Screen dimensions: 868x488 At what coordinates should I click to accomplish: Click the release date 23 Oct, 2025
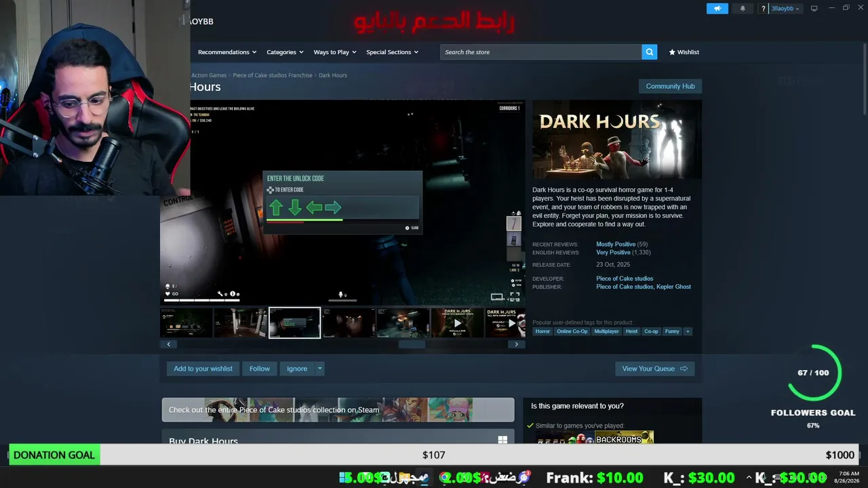pos(613,264)
